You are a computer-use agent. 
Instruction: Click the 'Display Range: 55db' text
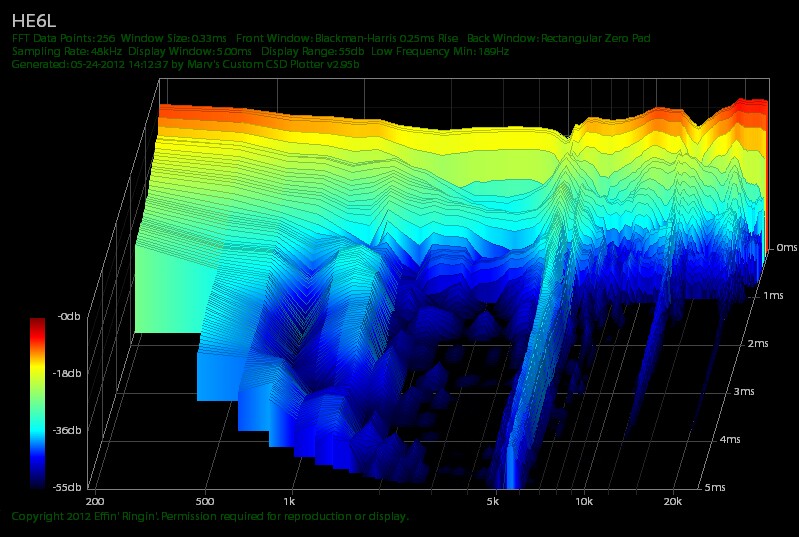312,51
